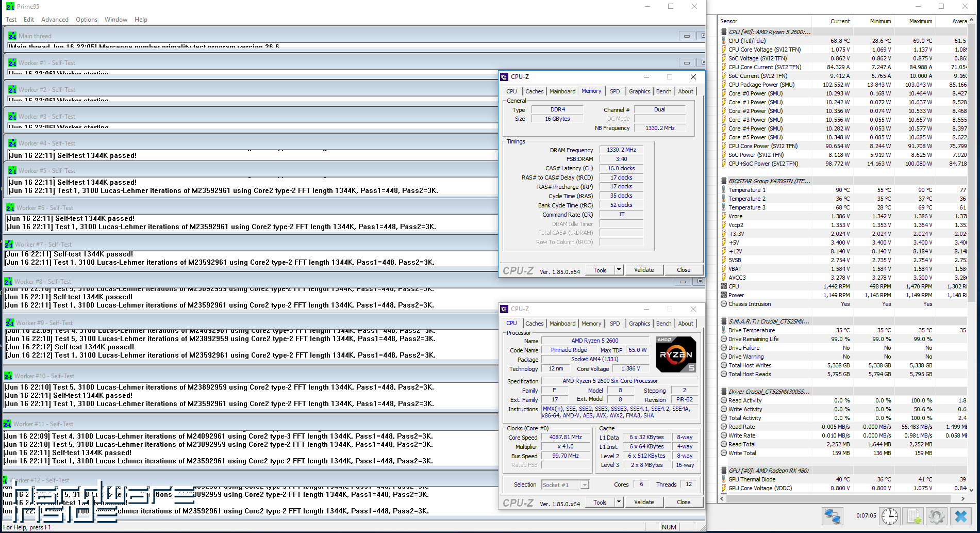Switch to SPD tab in CPU-Z Memory window
Screen dimensions: 980x533
[615, 91]
